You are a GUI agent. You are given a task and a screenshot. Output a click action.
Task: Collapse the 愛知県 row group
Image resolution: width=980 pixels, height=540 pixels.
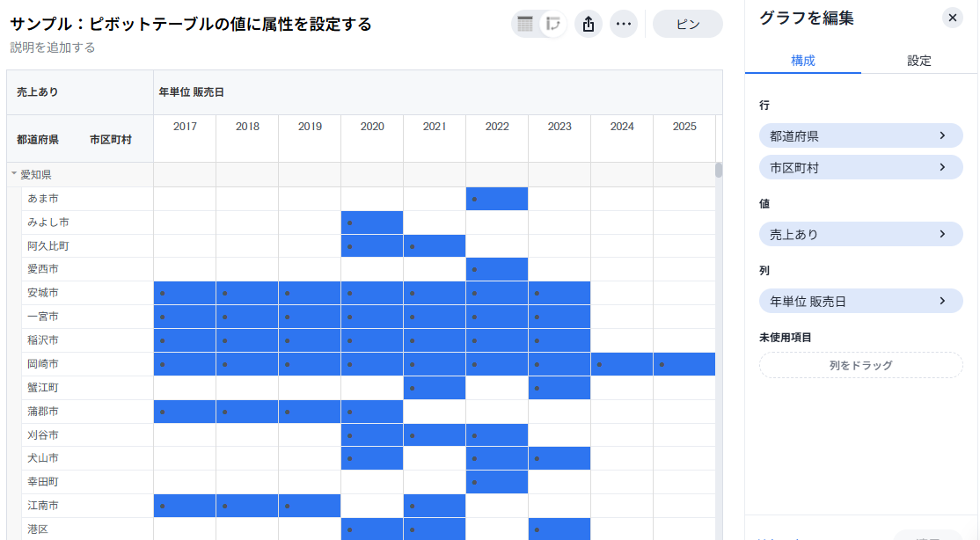click(14, 175)
